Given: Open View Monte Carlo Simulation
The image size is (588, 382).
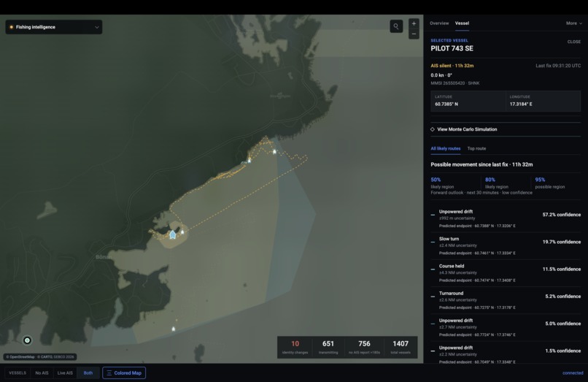Looking at the screenshot, I should [506, 129].
